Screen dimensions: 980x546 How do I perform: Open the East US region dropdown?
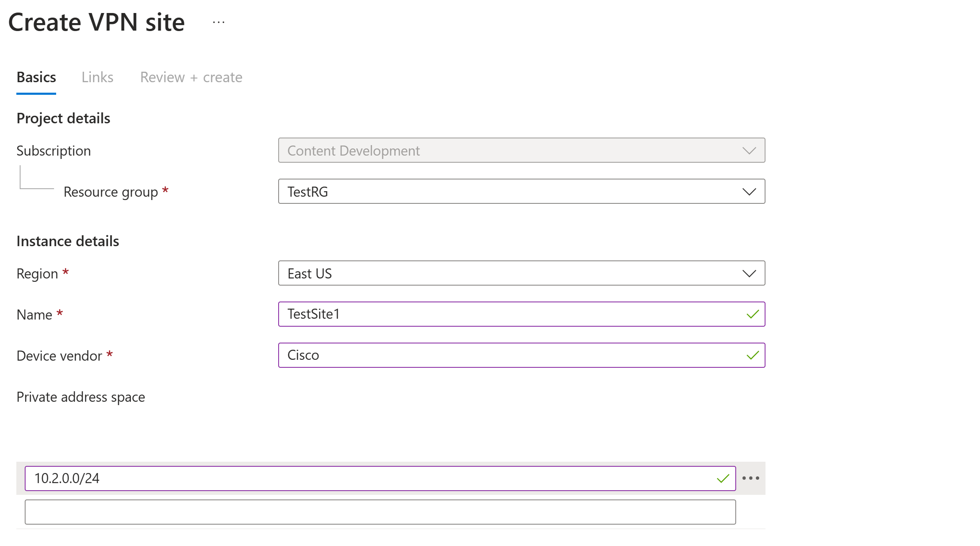(503, 273)
